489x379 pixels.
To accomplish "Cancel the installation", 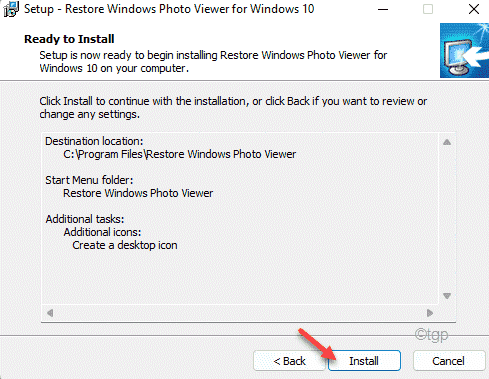I will pos(448,361).
